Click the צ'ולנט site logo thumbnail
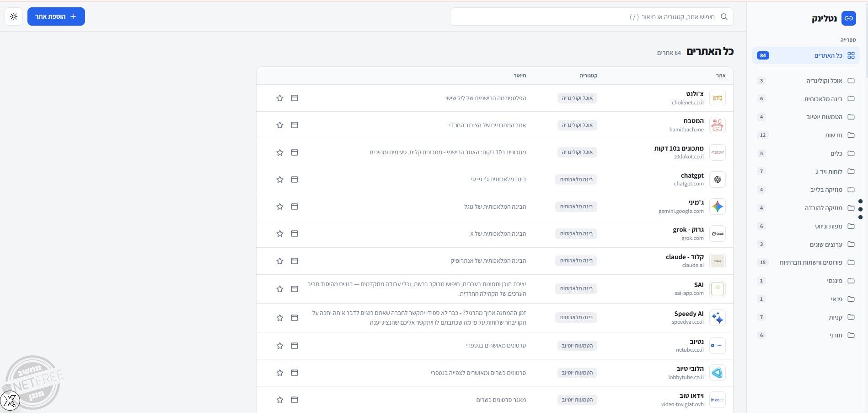 pos(717,98)
